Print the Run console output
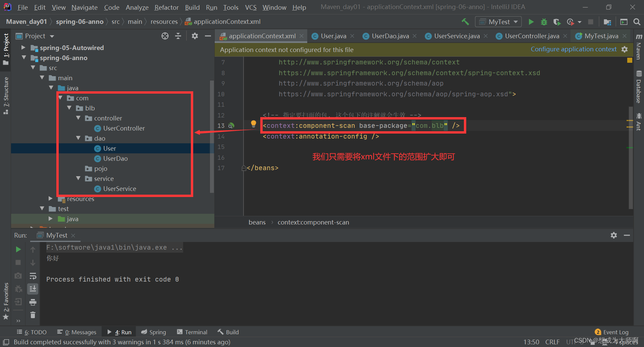The height and width of the screenshot is (347, 644). (33, 302)
